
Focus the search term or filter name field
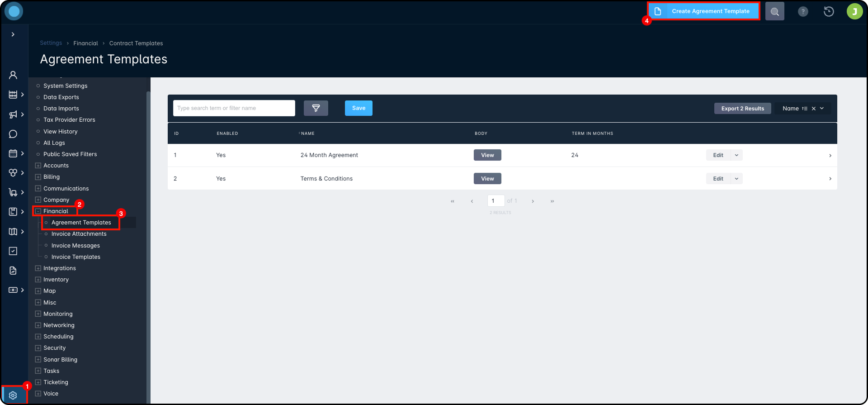pos(234,108)
